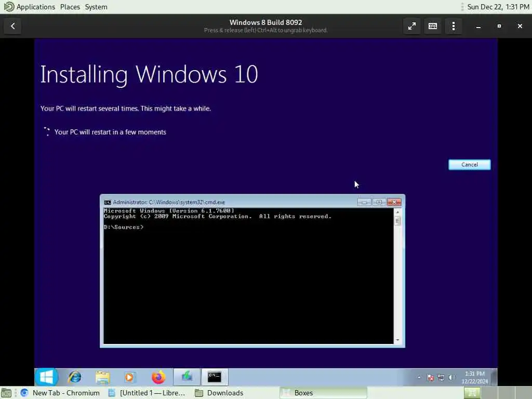Select the Windows setup icon in taskbar
Viewport: 532px width, 399px height.
click(187, 377)
